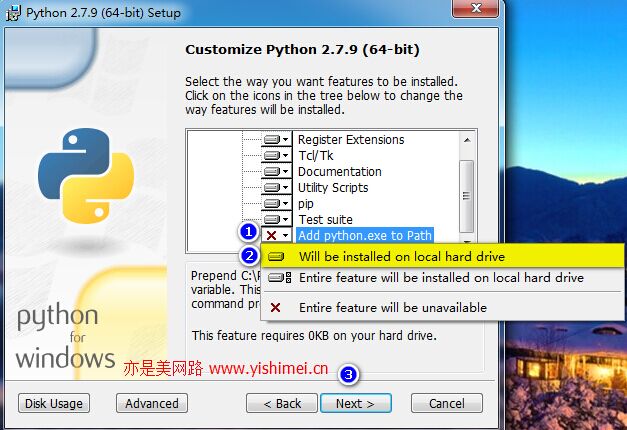Click Customize Python 2.7.9 (64-bit) heading
Screen dimensions: 627x430
point(302,50)
